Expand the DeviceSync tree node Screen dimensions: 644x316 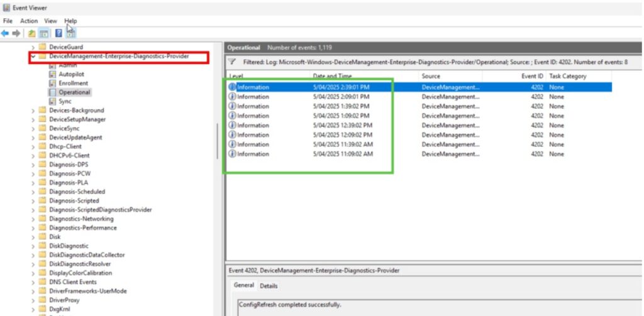(x=33, y=128)
